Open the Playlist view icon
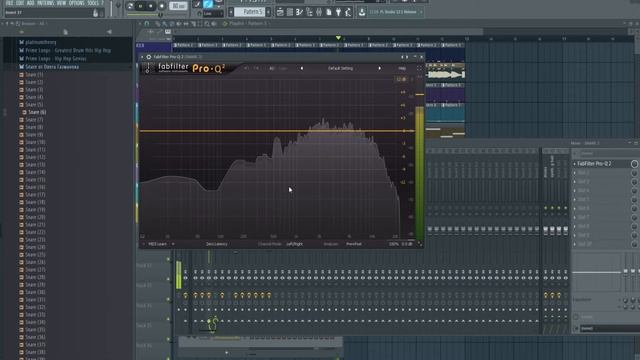This screenshot has width=640, height=360. 280,12
